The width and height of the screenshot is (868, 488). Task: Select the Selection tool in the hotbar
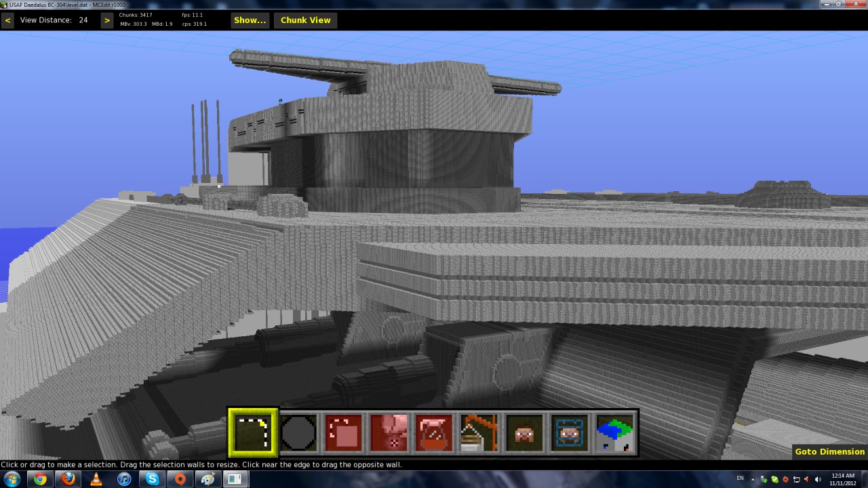click(x=252, y=432)
